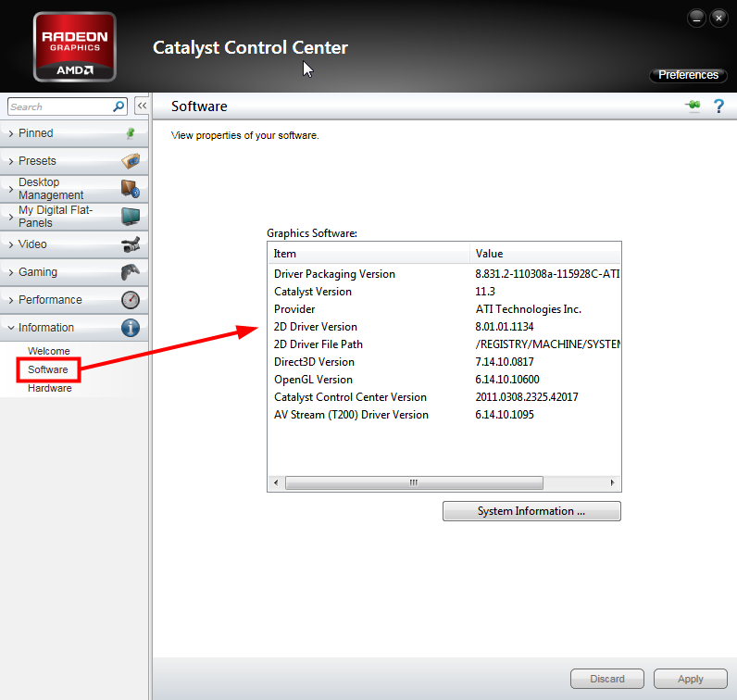Expand the Pinned section

74,133
